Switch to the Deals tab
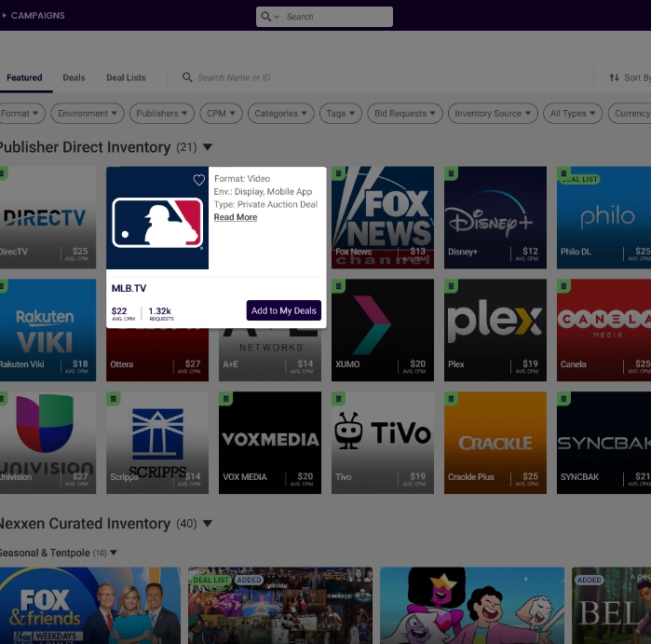651x644 pixels. point(74,77)
